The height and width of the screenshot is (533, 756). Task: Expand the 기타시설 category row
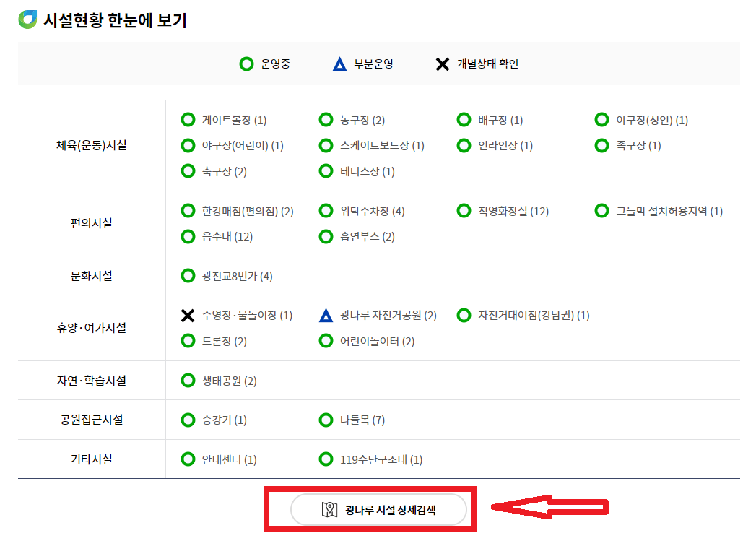90,459
